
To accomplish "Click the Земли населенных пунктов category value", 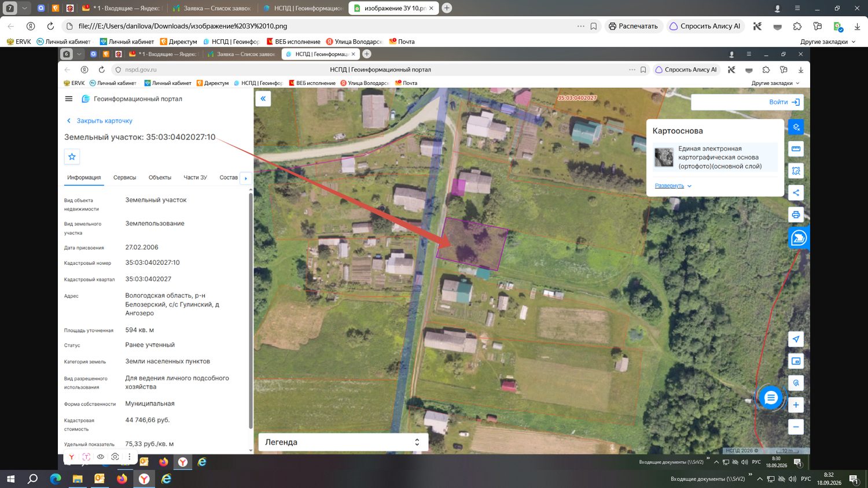I will point(168,362).
